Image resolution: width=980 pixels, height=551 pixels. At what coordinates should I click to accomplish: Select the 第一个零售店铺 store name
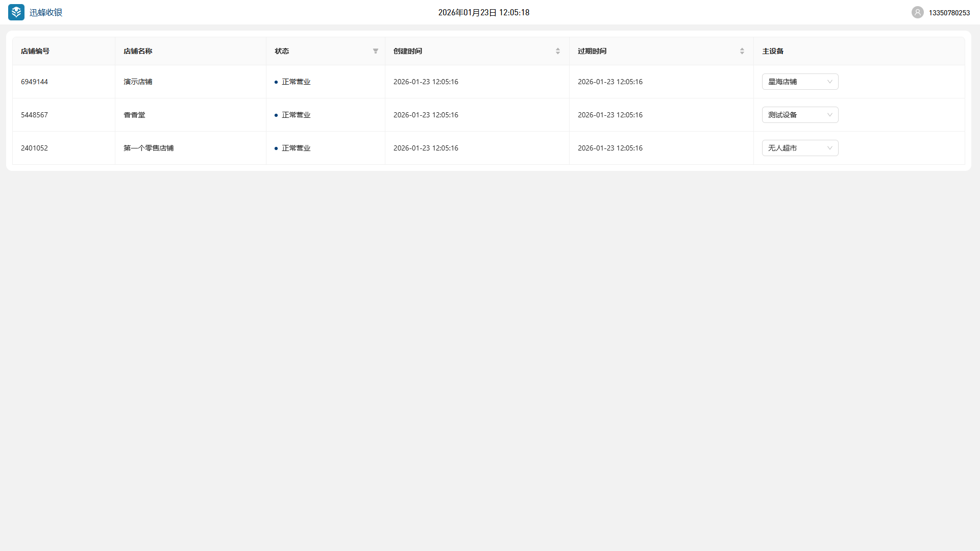click(149, 148)
